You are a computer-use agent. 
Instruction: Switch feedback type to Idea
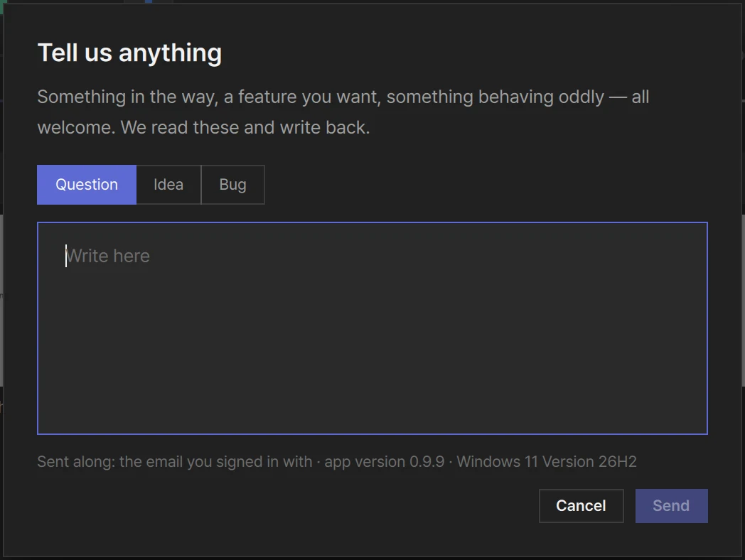click(x=168, y=185)
